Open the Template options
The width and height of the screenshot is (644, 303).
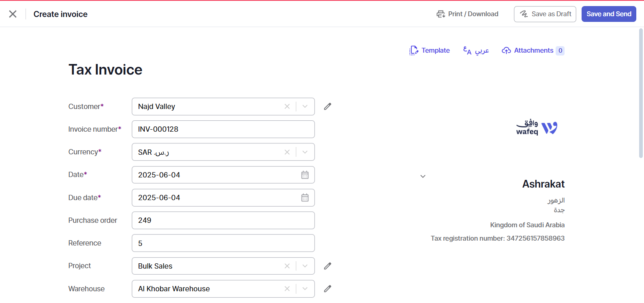coord(430,51)
